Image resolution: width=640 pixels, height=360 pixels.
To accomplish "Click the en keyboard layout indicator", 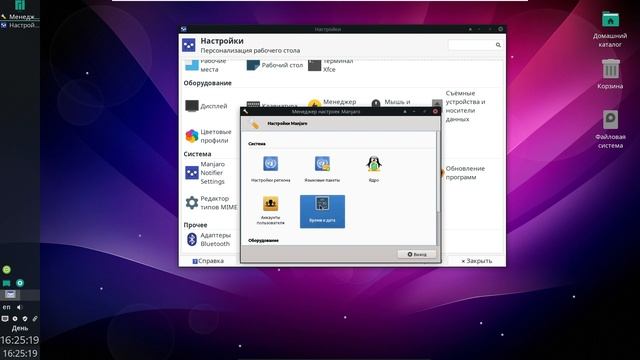I will (x=7, y=307).
